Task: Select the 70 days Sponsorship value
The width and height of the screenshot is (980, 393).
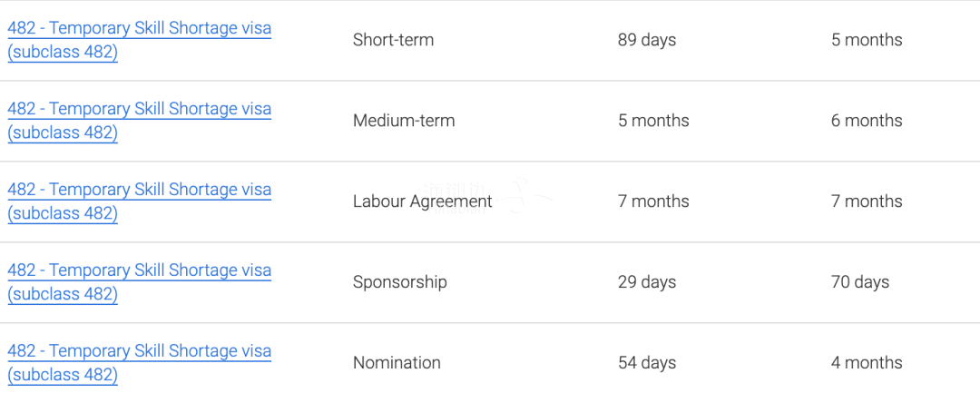Action: 859,282
